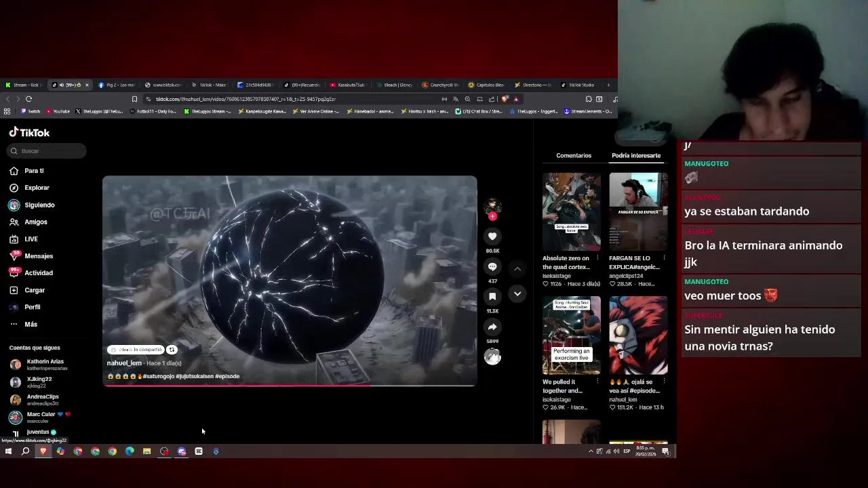Open Microsoft Edge from the taskbar
Viewport: 868px width, 488px height.
[130, 451]
